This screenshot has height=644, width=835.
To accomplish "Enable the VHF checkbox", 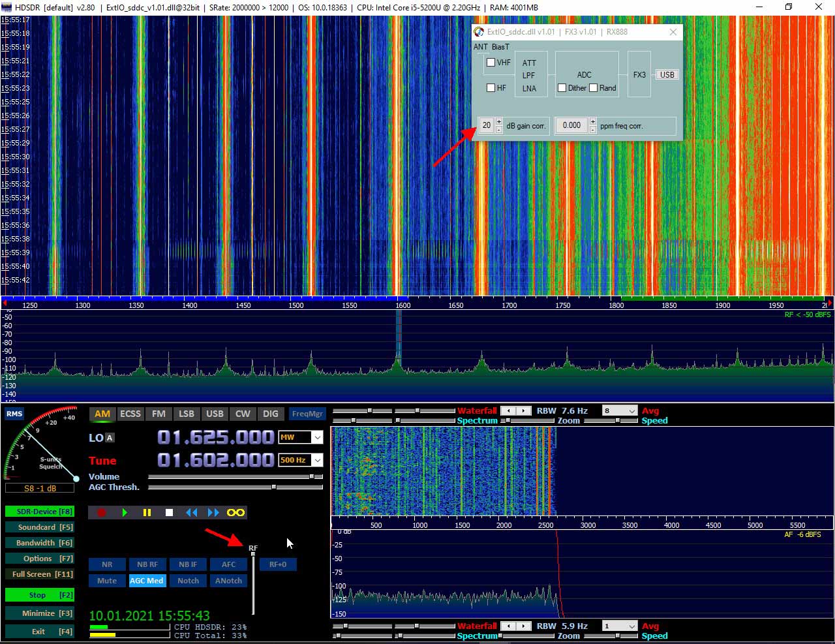I will [491, 63].
